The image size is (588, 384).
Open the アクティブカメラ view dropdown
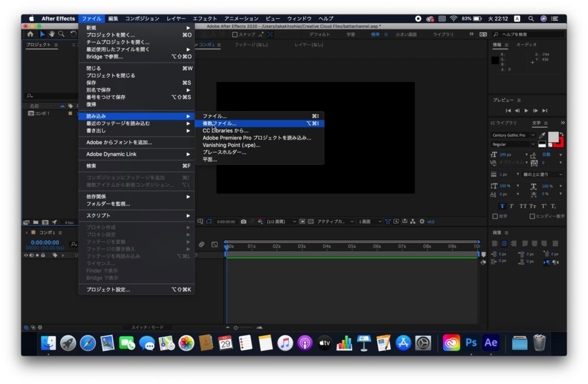click(x=335, y=221)
